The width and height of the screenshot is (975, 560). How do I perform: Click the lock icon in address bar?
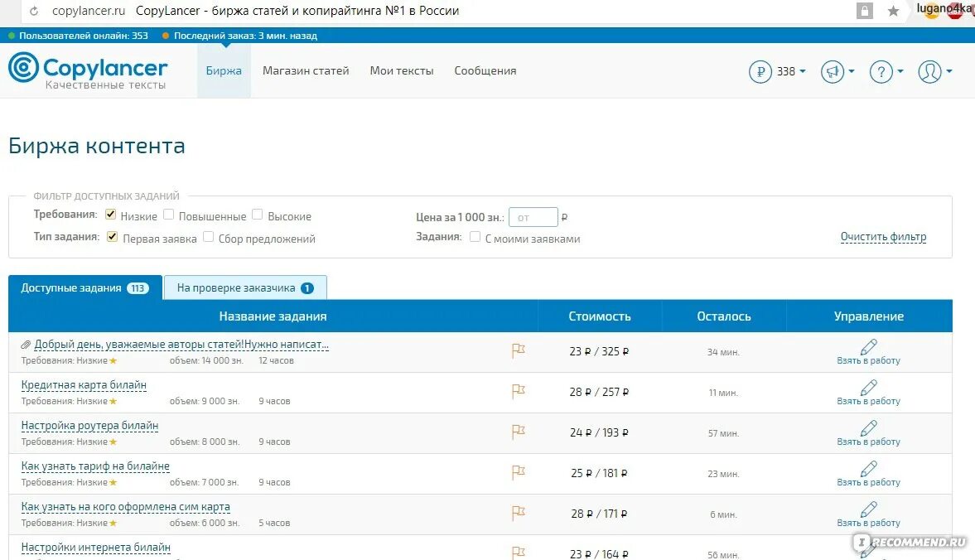[x=864, y=11]
